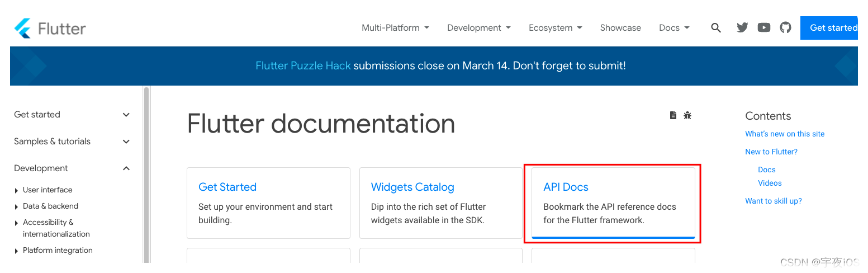Click the Flutter logo
This screenshot has width=868, height=273.
point(50,28)
